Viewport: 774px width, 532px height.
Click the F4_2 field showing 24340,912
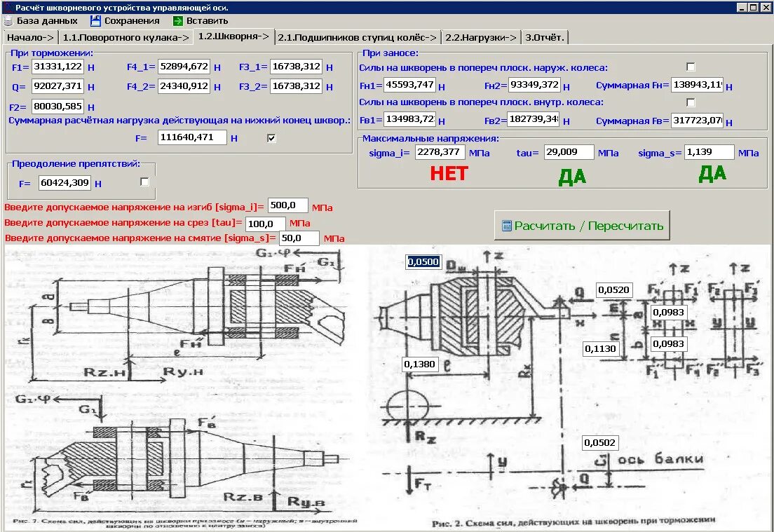184,86
